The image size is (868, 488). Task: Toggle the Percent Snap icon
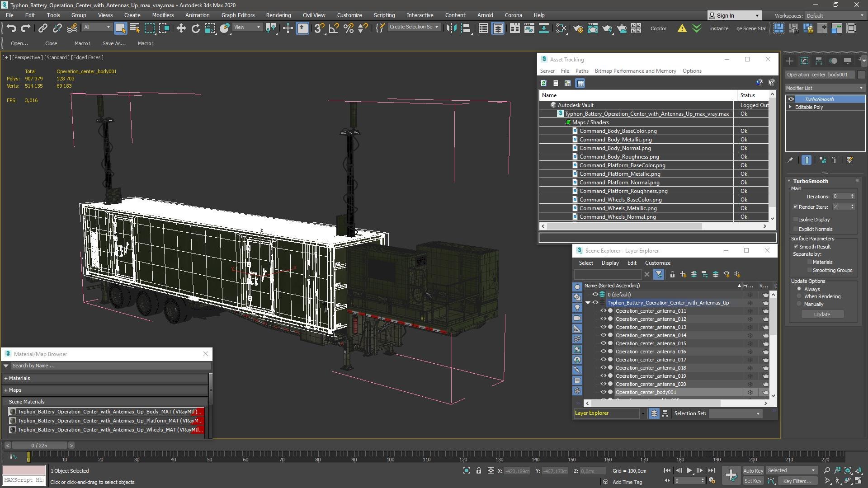click(348, 28)
